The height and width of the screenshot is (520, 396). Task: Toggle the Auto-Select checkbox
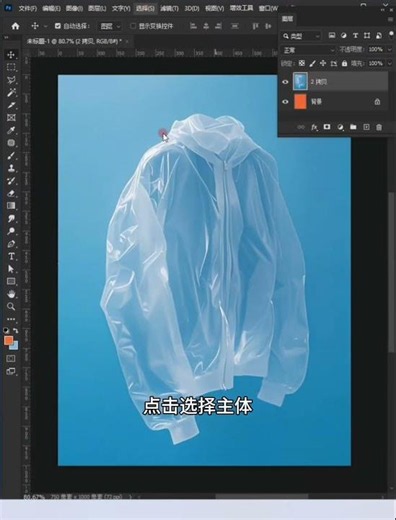(58, 26)
